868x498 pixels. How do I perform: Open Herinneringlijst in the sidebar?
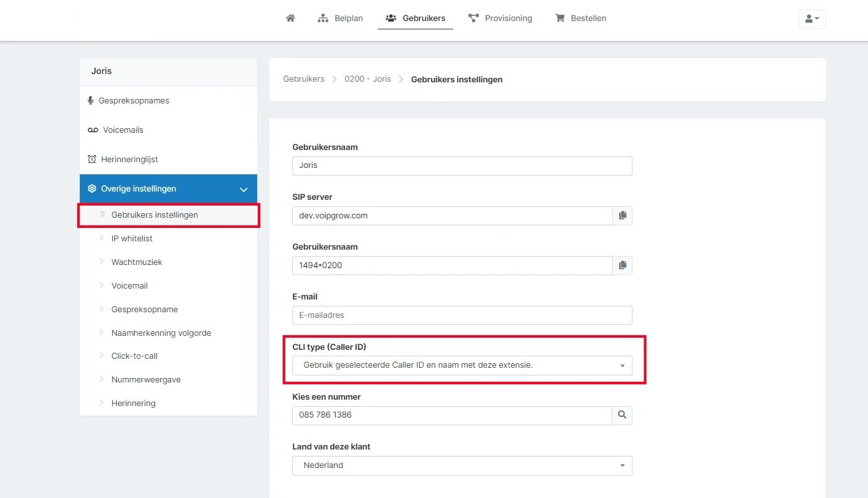click(x=168, y=159)
